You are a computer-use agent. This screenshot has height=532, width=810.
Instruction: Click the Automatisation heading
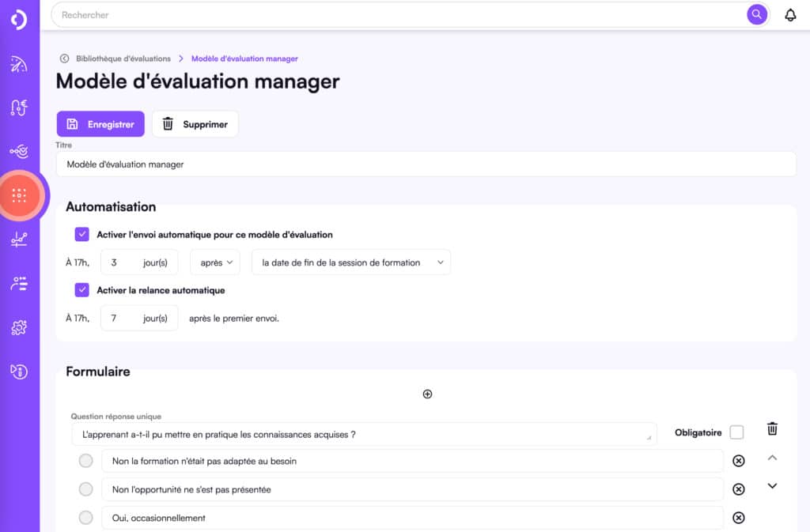111,206
